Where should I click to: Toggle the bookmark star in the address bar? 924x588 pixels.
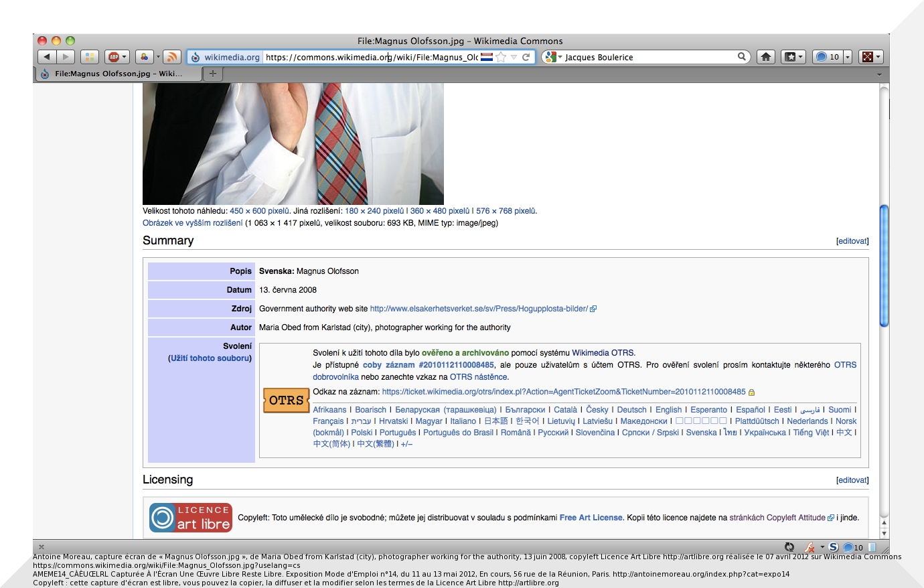point(501,57)
